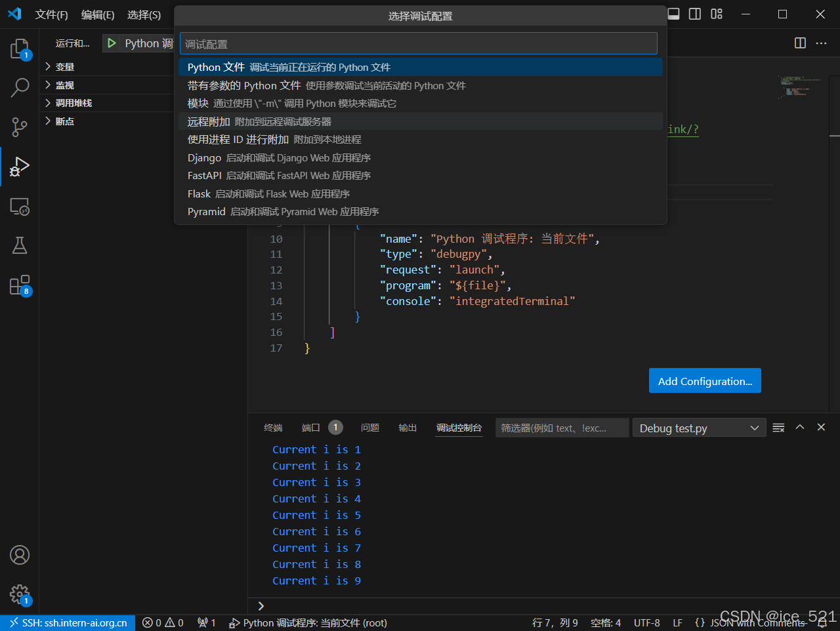This screenshot has width=840, height=631.
Task: Switch to the 输出 tab
Action: click(x=408, y=428)
